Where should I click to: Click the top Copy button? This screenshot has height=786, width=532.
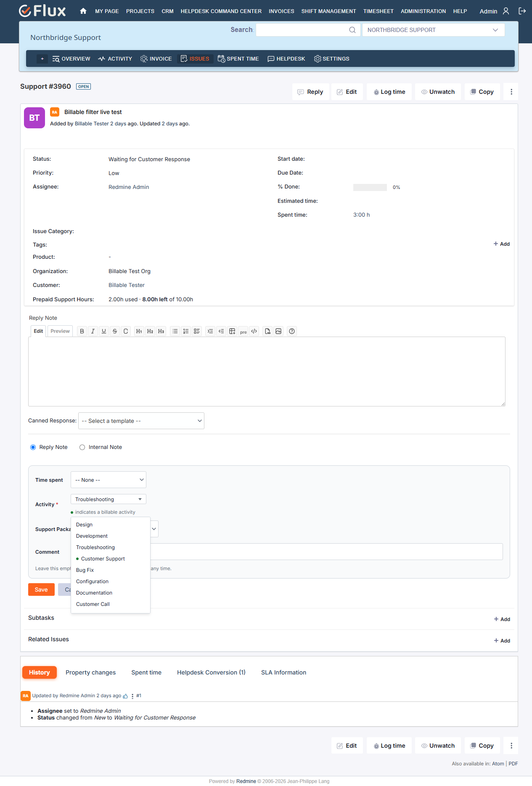point(482,92)
